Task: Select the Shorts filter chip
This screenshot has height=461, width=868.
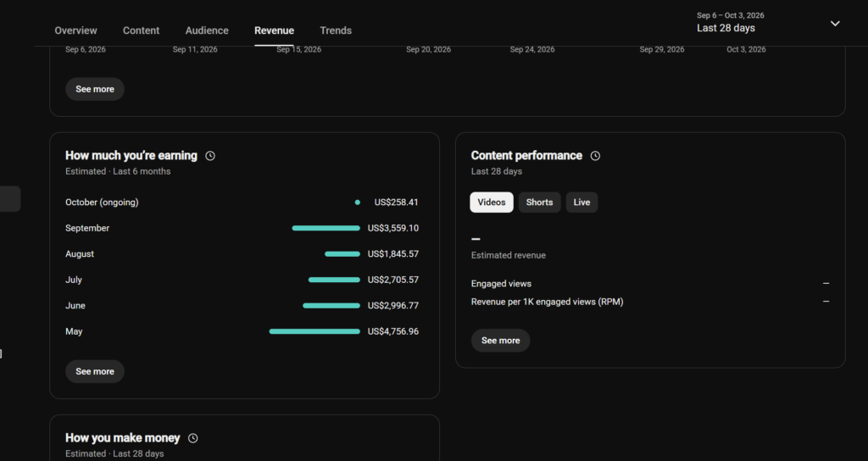Action: click(x=540, y=203)
